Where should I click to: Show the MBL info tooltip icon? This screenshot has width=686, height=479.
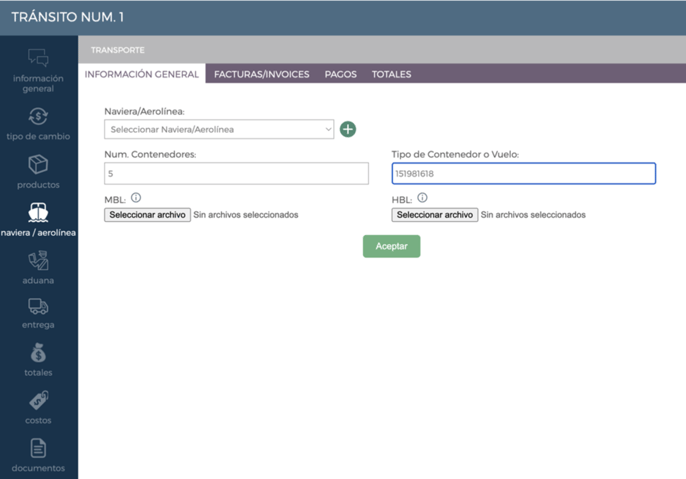tap(136, 198)
